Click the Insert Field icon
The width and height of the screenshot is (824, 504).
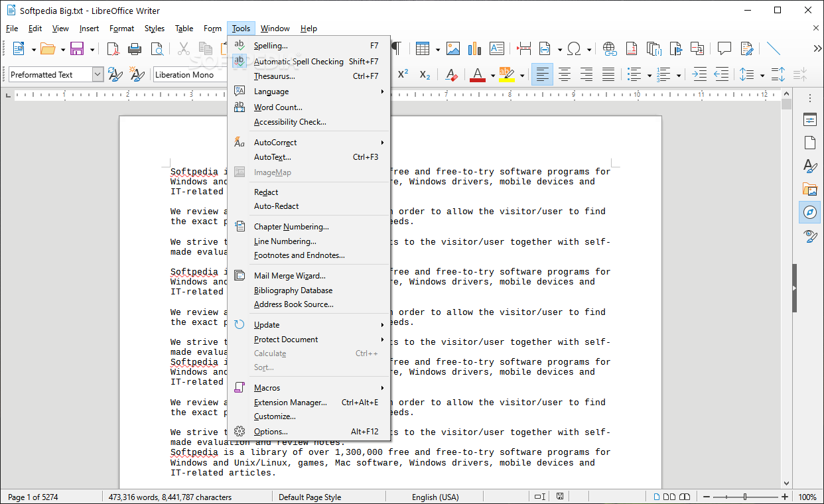pos(545,48)
